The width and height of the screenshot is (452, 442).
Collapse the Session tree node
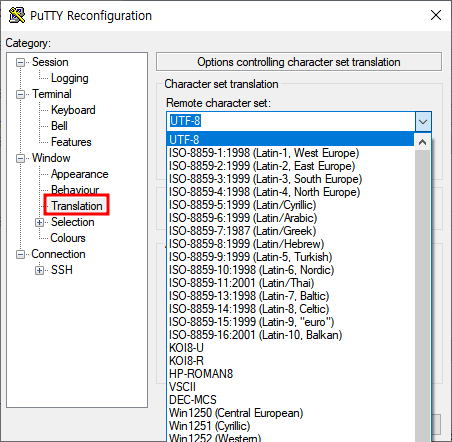21,62
